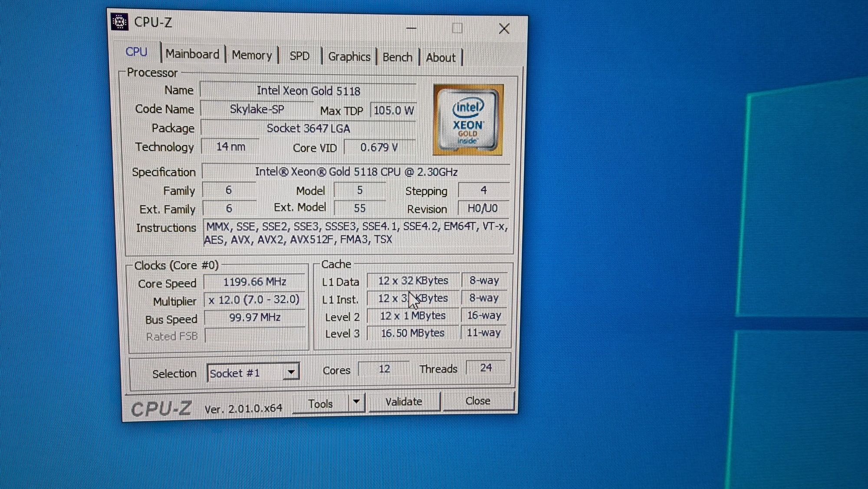This screenshot has height=489, width=868.
Task: Click the Bus Speed value 99.97 MHz
Action: (x=255, y=317)
